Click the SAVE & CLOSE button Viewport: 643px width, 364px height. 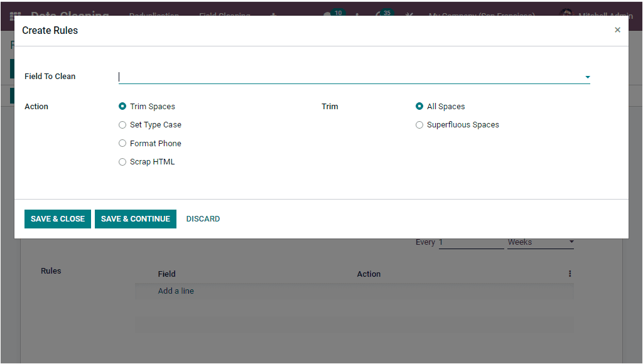[x=57, y=218]
